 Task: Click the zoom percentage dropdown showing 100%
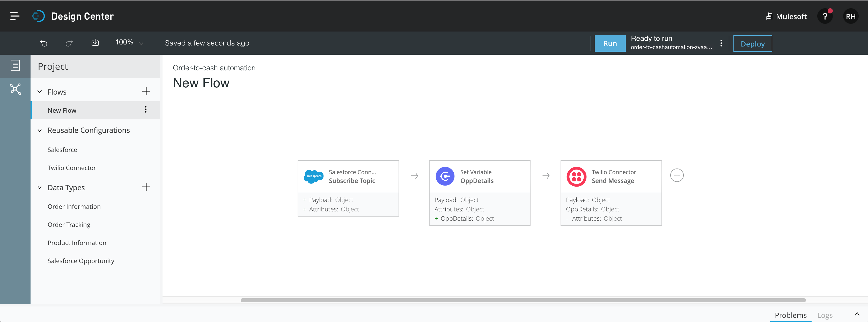pos(128,43)
